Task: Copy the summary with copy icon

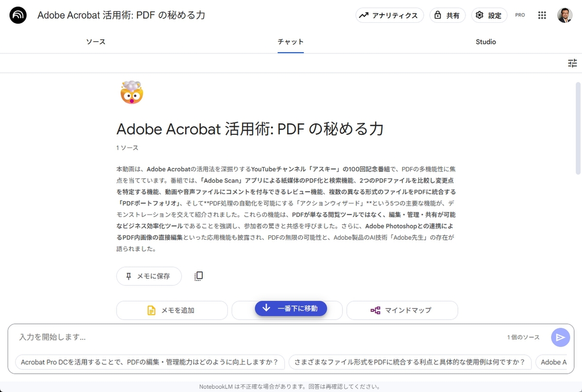Action: pyautogui.click(x=198, y=276)
